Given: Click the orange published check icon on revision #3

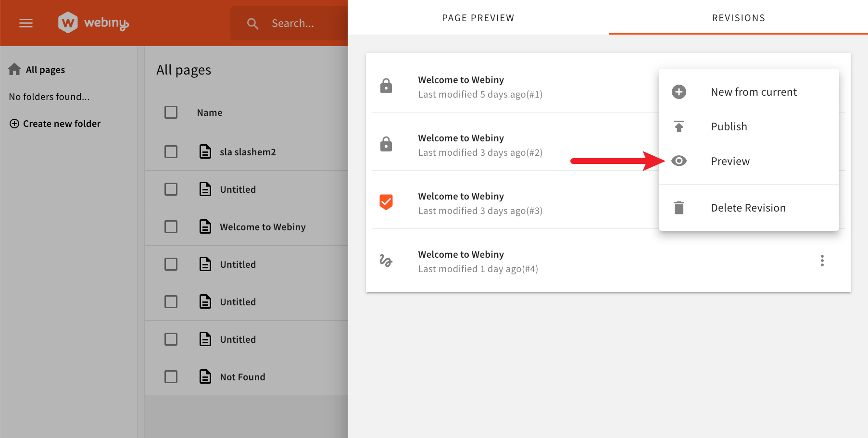Looking at the screenshot, I should pos(386,202).
